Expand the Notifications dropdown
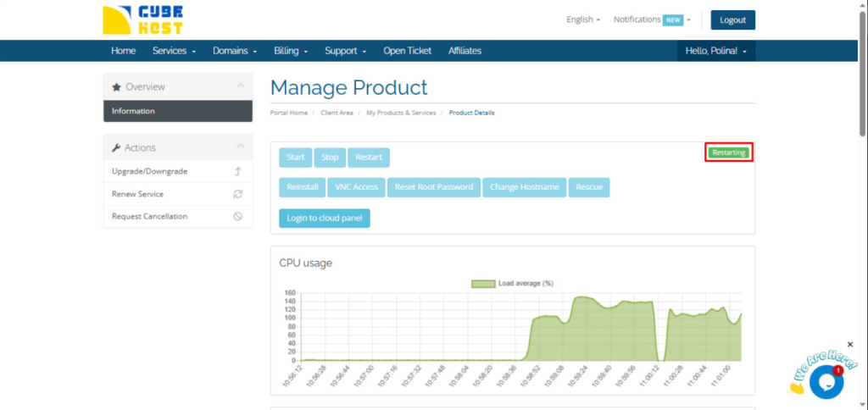868x410 pixels. [652, 19]
